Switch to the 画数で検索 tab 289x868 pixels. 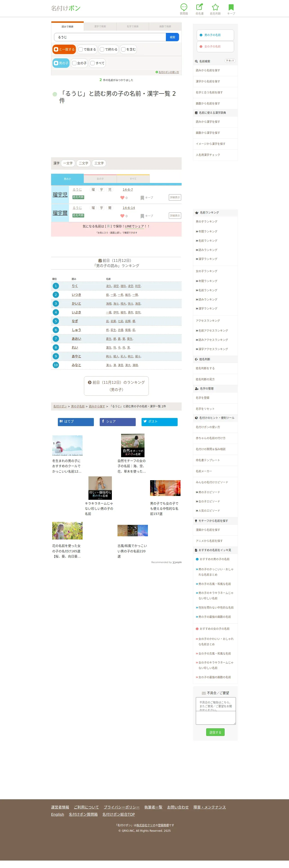tap(165, 26)
